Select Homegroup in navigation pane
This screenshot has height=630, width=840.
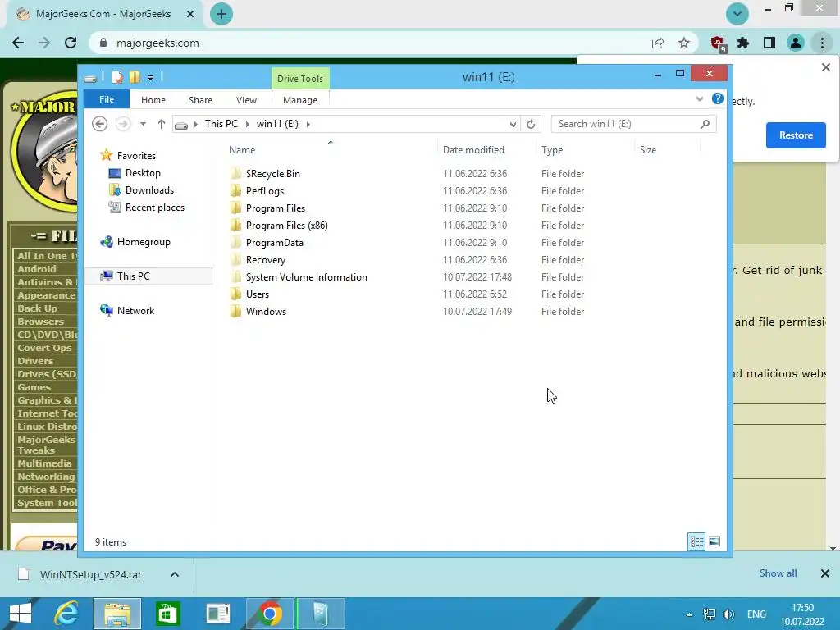pos(144,242)
